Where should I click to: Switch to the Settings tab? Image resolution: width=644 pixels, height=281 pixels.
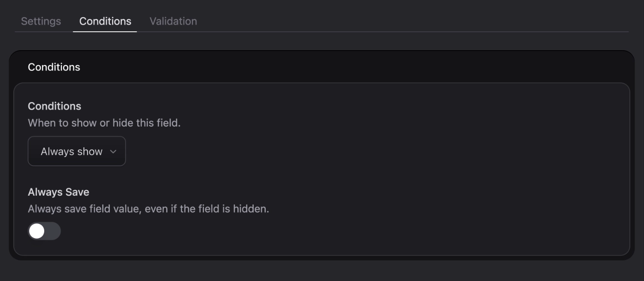click(x=40, y=21)
